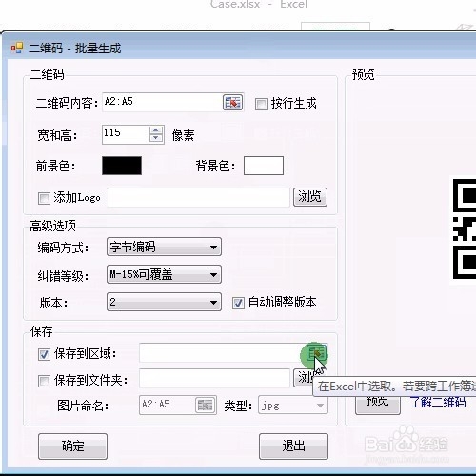The image size is (476, 476).
Task: Open 版本 dropdown showing 2
Action: [164, 302]
